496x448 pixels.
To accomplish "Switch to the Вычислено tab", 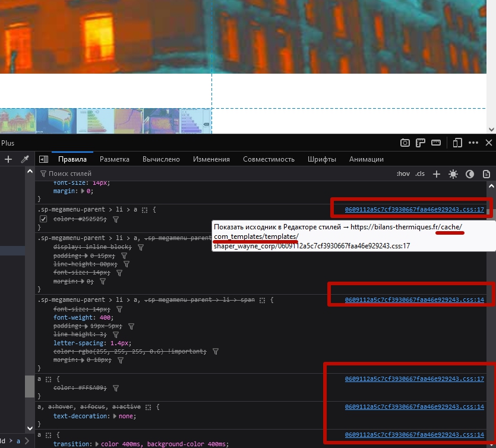I will (161, 159).
